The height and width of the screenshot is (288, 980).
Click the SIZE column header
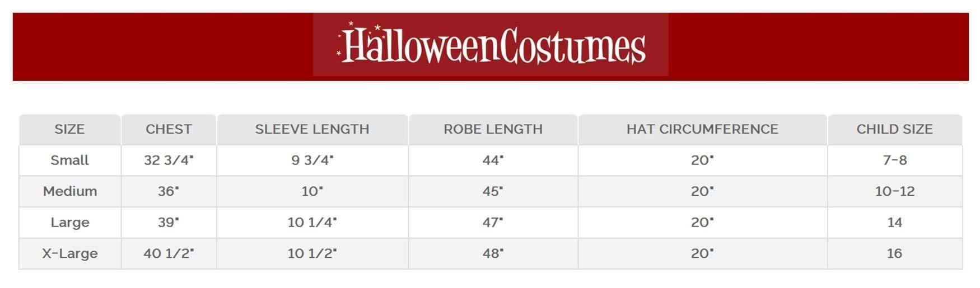(x=69, y=129)
